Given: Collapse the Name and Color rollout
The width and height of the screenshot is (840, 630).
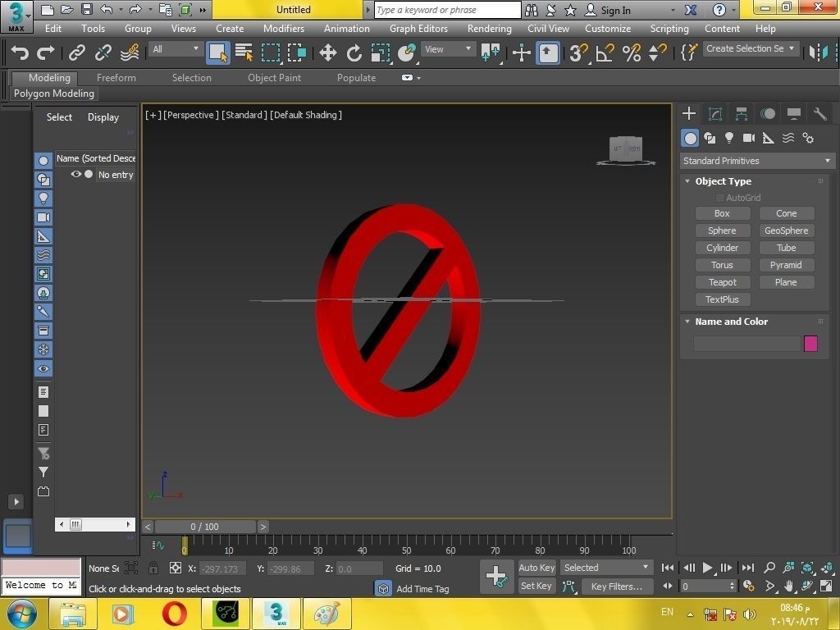Looking at the screenshot, I should pos(687,322).
